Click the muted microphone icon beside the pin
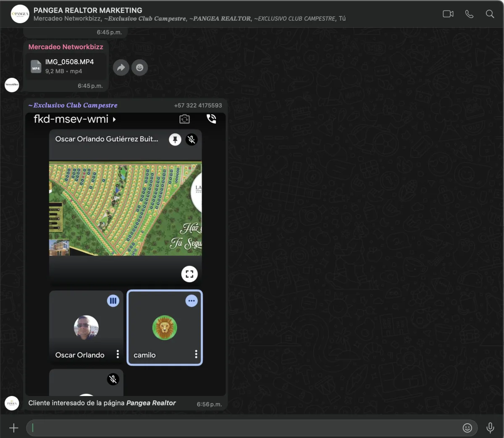The height and width of the screenshot is (438, 504). point(192,140)
